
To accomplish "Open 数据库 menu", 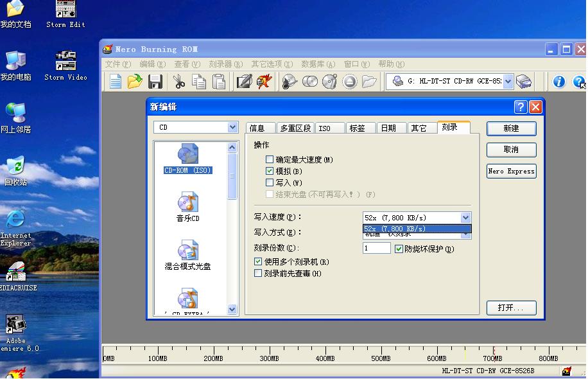I will 318,64.
